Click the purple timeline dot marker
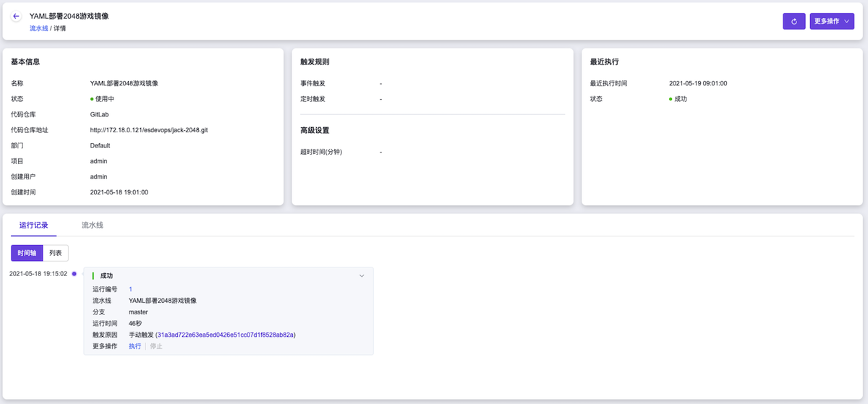Screen dimensions: 868x404 click(75, 274)
